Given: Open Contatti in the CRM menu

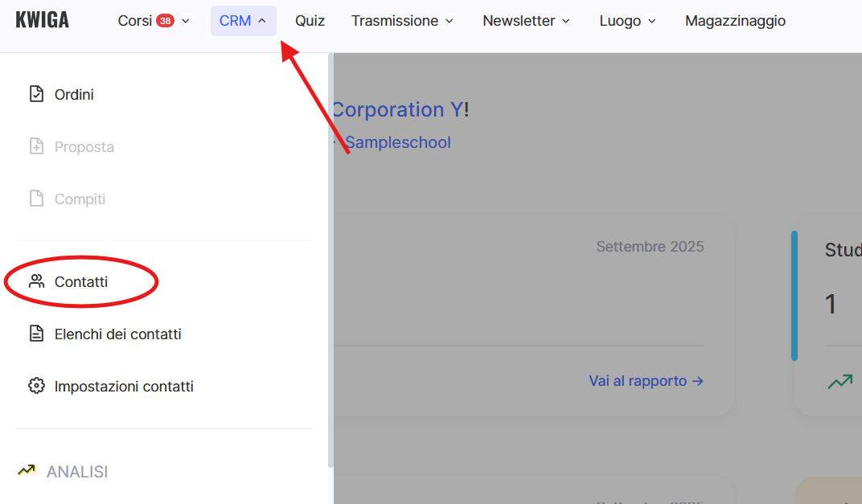Looking at the screenshot, I should [x=80, y=281].
